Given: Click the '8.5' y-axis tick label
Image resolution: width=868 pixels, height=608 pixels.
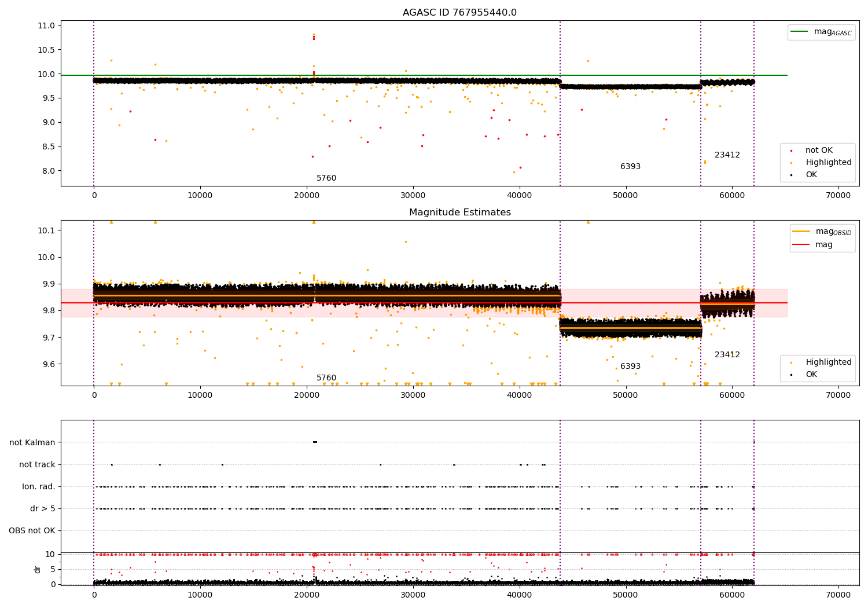Looking at the screenshot, I should click(48, 146).
